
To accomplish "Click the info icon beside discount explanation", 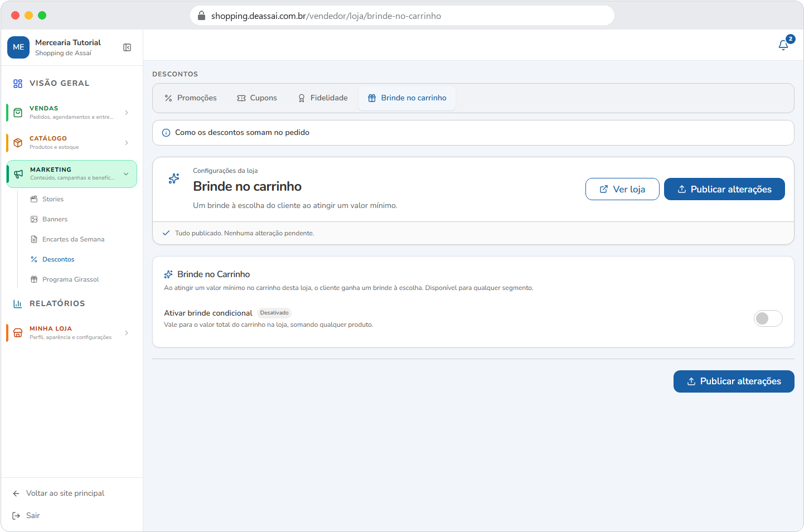I will click(x=166, y=133).
